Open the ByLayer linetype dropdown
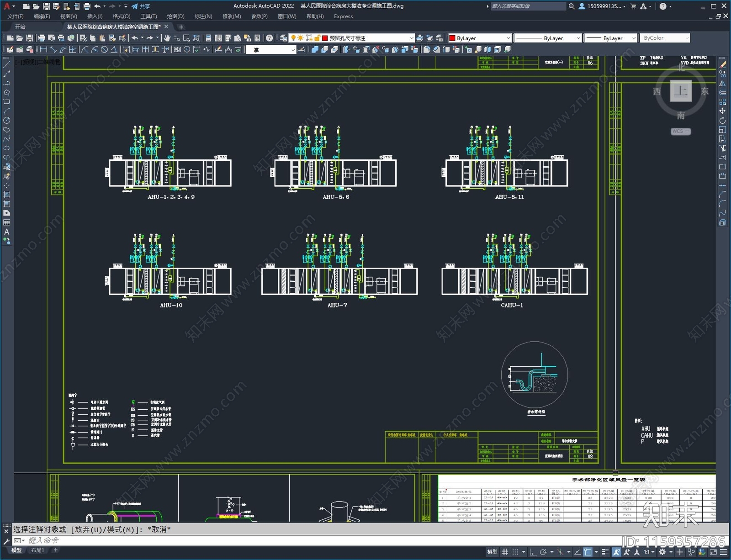The width and height of the screenshot is (731, 560). point(548,38)
